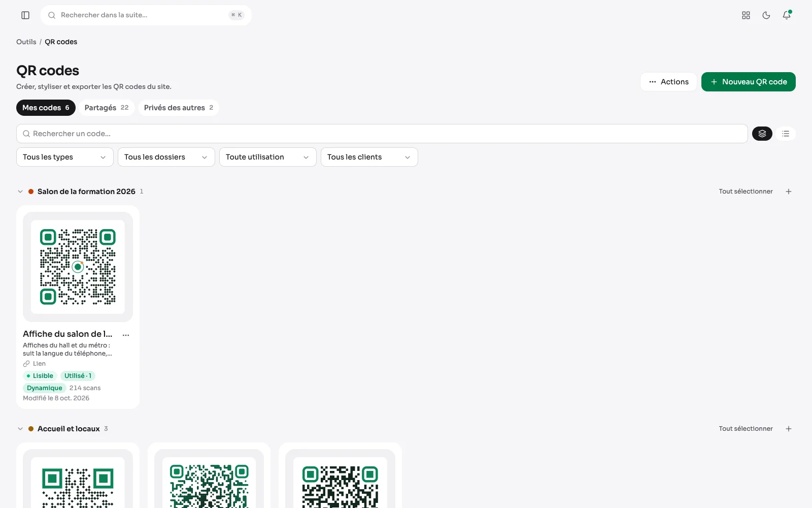This screenshot has width=812, height=508.
Task: Open Tous les clients dropdown
Action: click(369, 157)
